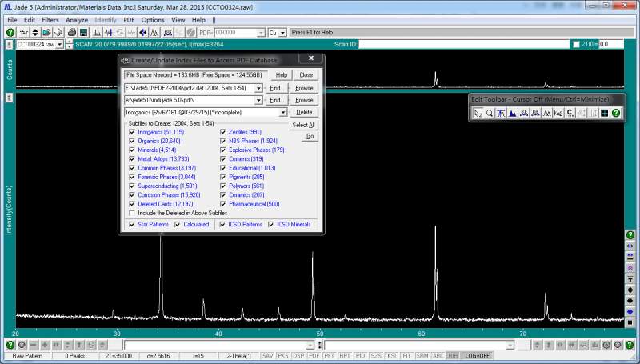Viewport: 640px width, 364px height.
Task: Open the Filters menu
Action: (x=50, y=19)
